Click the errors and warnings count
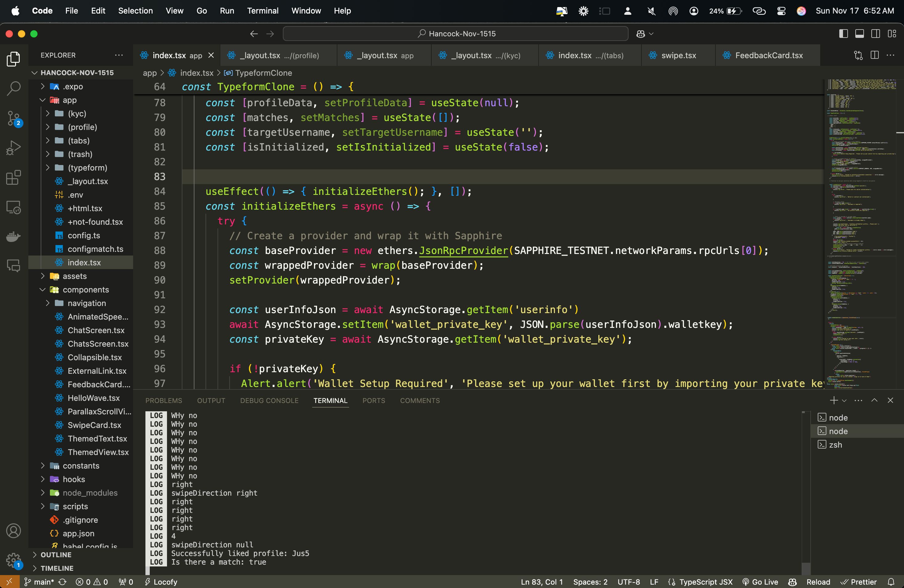The width and height of the screenshot is (904, 588). (x=92, y=582)
